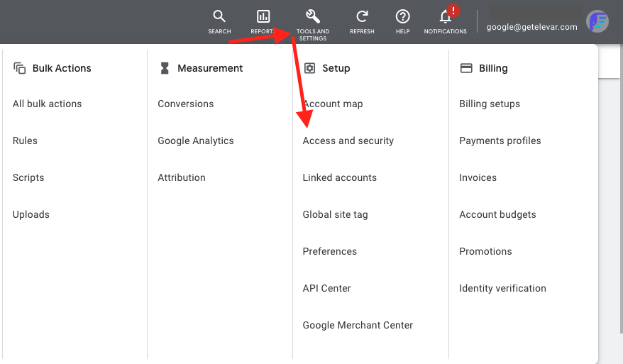Open Uploads menu entry
Screen dimensions: 623x364
pyautogui.click(x=31, y=214)
